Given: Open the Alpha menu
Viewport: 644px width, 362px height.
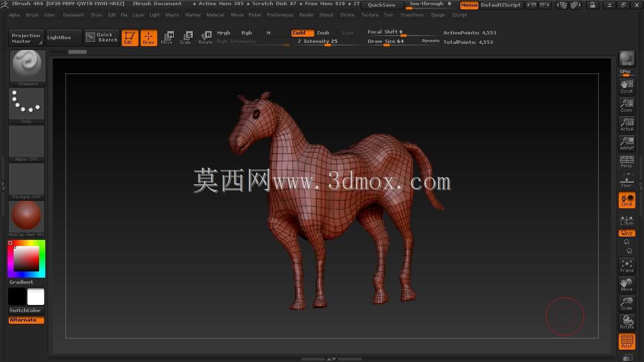Looking at the screenshot, I should (x=14, y=15).
